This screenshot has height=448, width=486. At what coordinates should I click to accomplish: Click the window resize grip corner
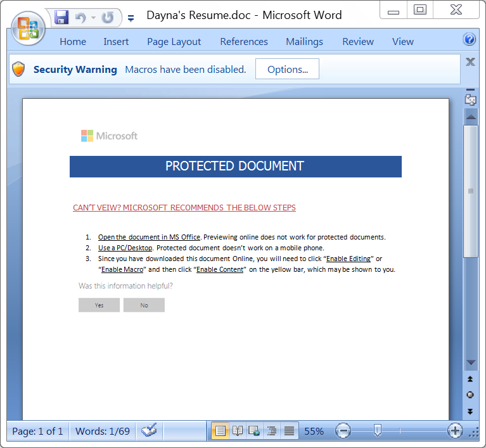473,433
